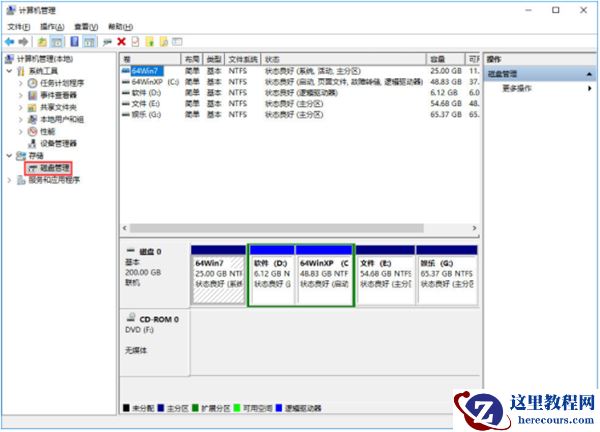Open the 更多操作 submenu arrow
Image resolution: width=600 pixels, height=432 pixels.
click(590, 88)
